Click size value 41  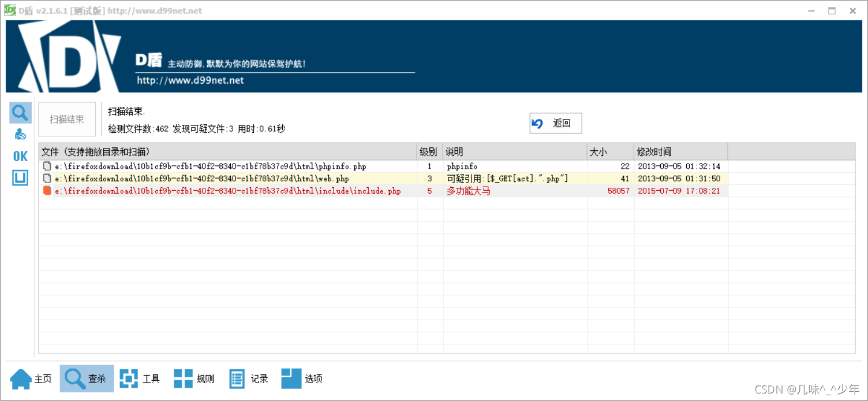625,179
